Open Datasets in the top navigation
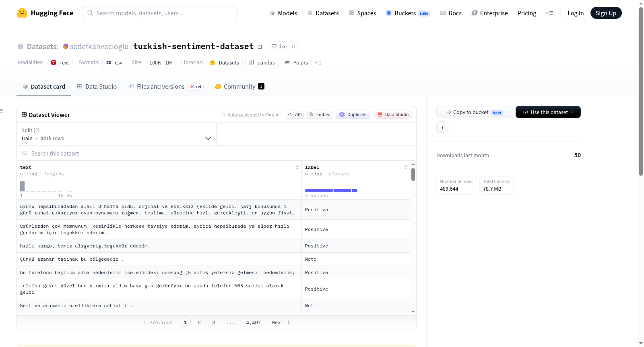Viewport: 644px width, 347px height. click(x=323, y=13)
